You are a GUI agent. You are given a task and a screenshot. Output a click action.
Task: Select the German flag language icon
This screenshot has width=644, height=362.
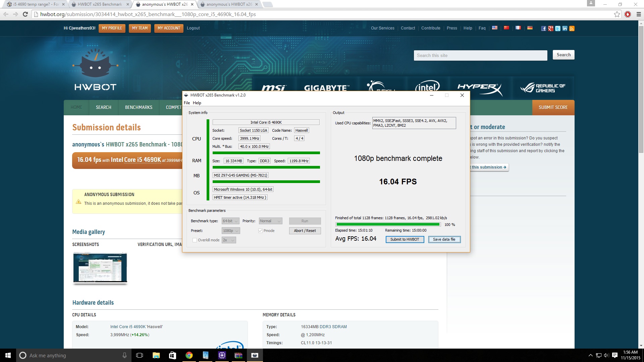[x=530, y=28]
